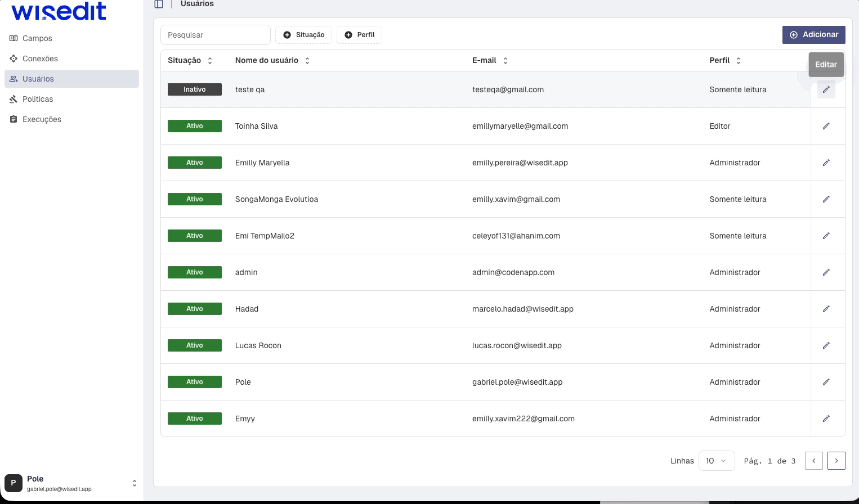Screen dimensions: 859x504
Task: Click the edit pencil for Hadad
Action: (x=826, y=309)
